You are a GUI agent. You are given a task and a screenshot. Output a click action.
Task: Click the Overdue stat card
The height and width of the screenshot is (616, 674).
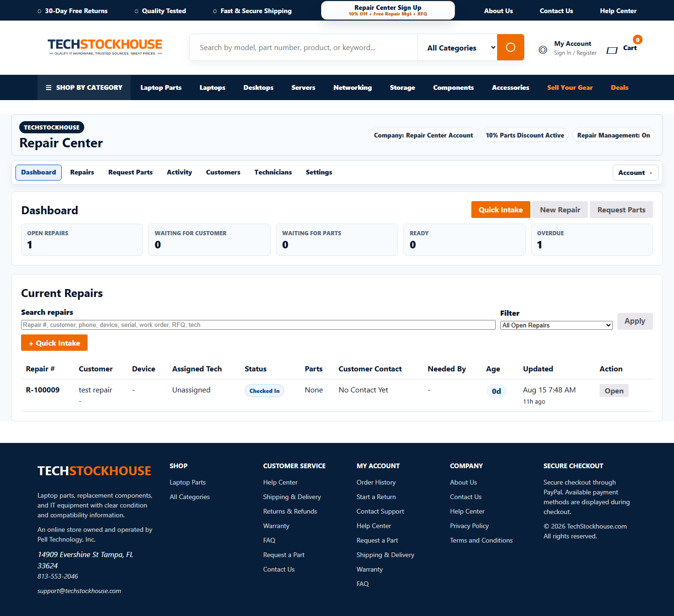click(592, 239)
